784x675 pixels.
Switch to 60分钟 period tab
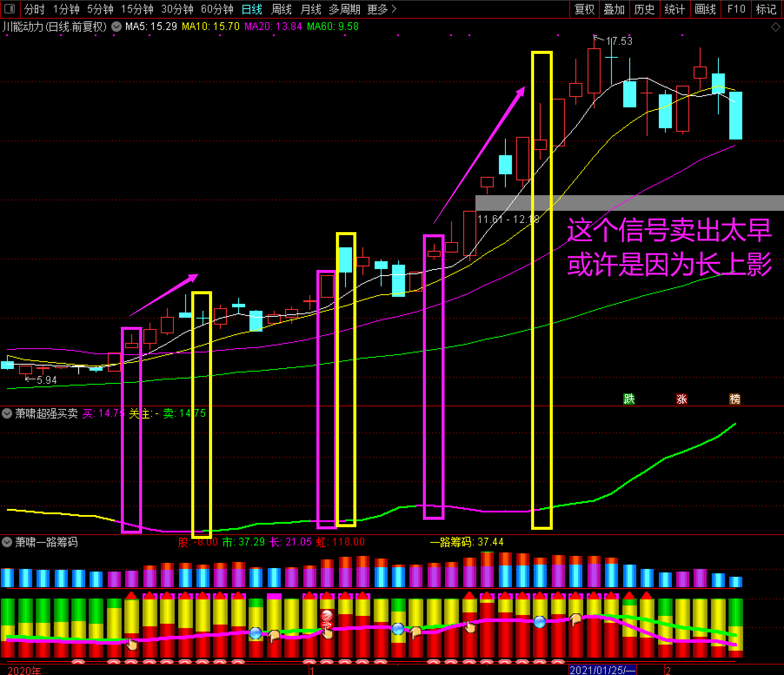point(217,9)
